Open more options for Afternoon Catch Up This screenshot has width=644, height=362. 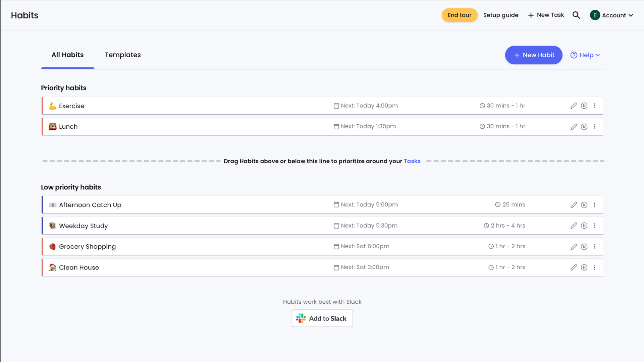pyautogui.click(x=594, y=205)
